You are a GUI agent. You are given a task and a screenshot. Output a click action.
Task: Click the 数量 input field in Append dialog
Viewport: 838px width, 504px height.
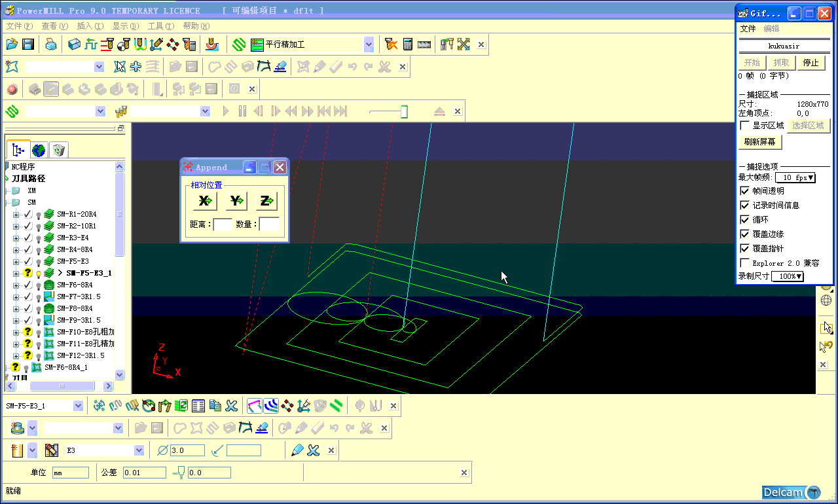point(268,225)
